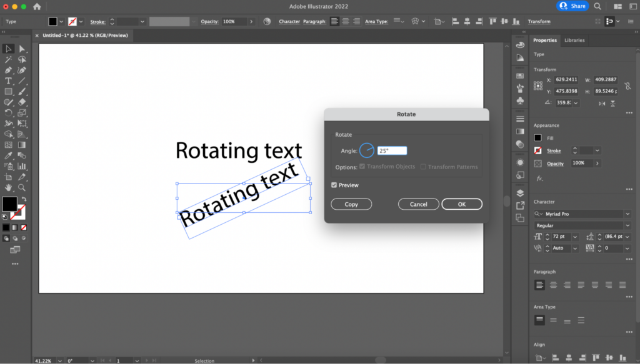Open the 72 pt font size dropdown
Screen dimensions: 640x364
coord(576,237)
